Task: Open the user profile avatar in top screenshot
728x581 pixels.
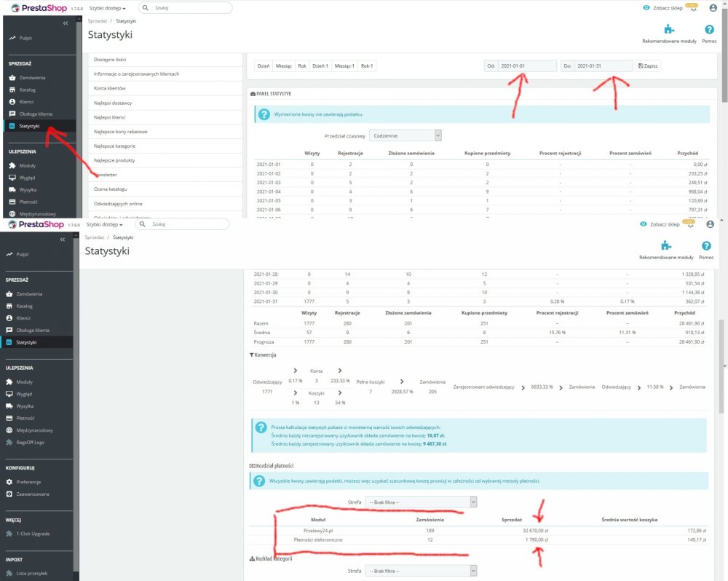Action: (x=713, y=8)
